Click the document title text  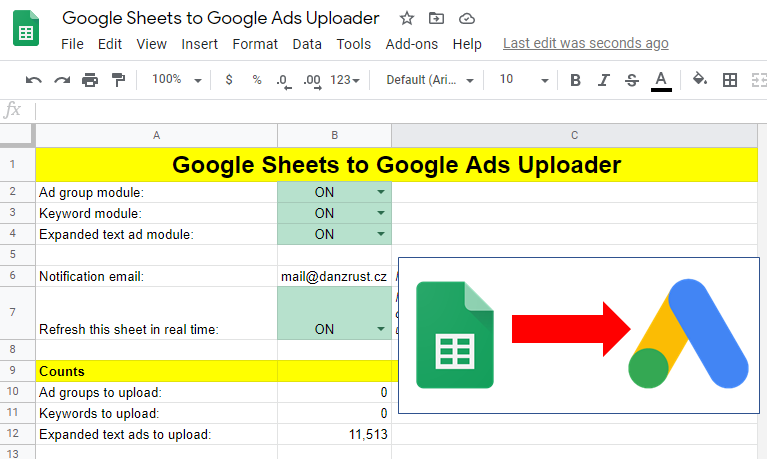tap(221, 18)
